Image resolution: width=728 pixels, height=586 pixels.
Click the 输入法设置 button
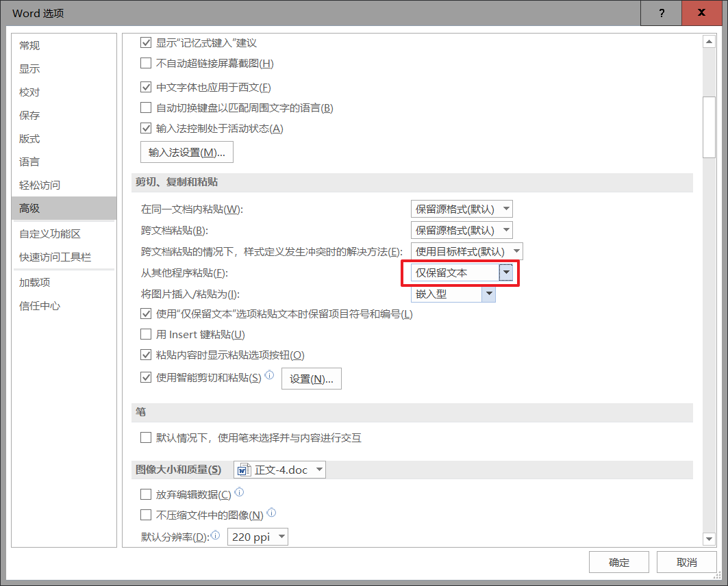(186, 152)
